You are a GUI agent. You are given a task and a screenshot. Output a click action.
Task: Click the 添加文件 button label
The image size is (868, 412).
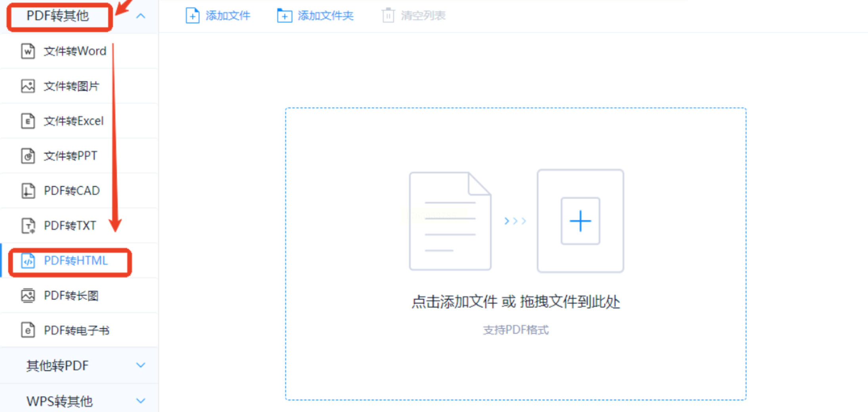pyautogui.click(x=228, y=16)
